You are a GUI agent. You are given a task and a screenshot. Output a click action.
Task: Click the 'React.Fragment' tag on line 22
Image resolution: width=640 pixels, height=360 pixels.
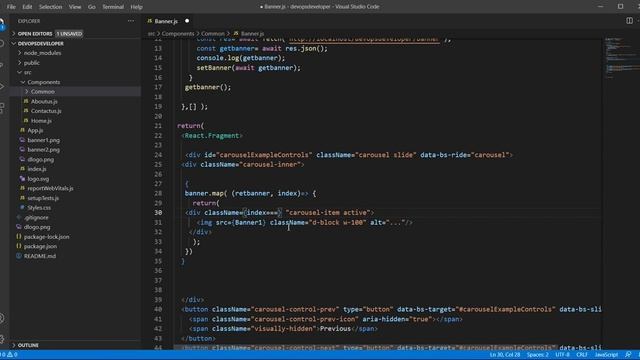point(212,136)
